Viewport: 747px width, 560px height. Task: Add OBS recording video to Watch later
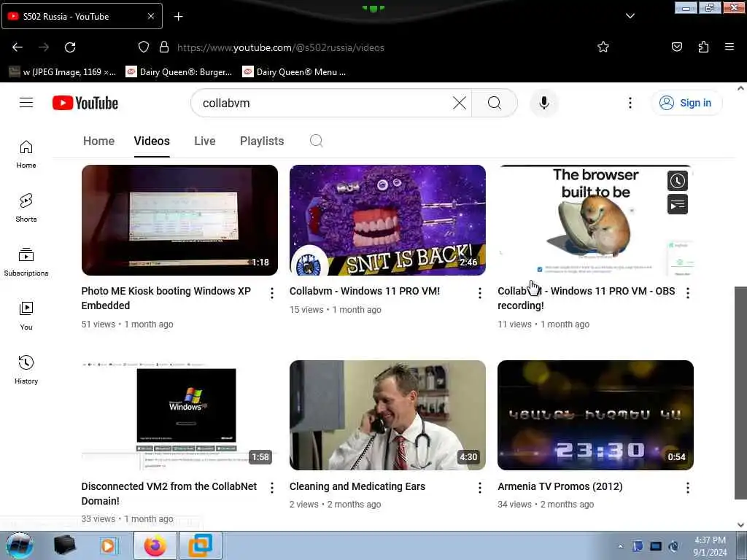click(x=677, y=181)
